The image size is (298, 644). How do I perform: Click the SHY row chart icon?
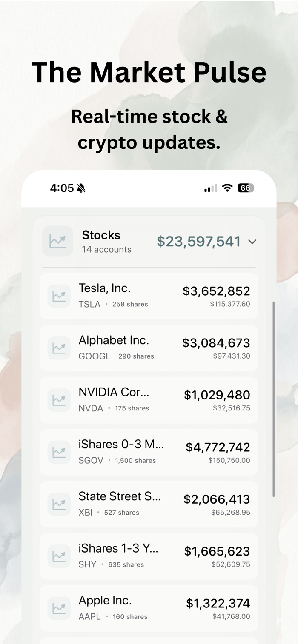(x=59, y=556)
